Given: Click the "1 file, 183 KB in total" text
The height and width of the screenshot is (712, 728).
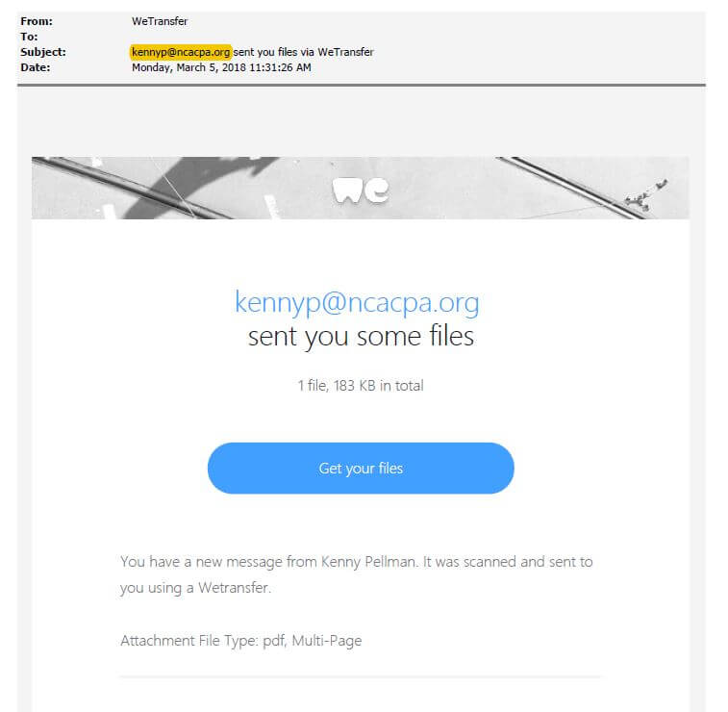Looking at the screenshot, I should [x=361, y=386].
